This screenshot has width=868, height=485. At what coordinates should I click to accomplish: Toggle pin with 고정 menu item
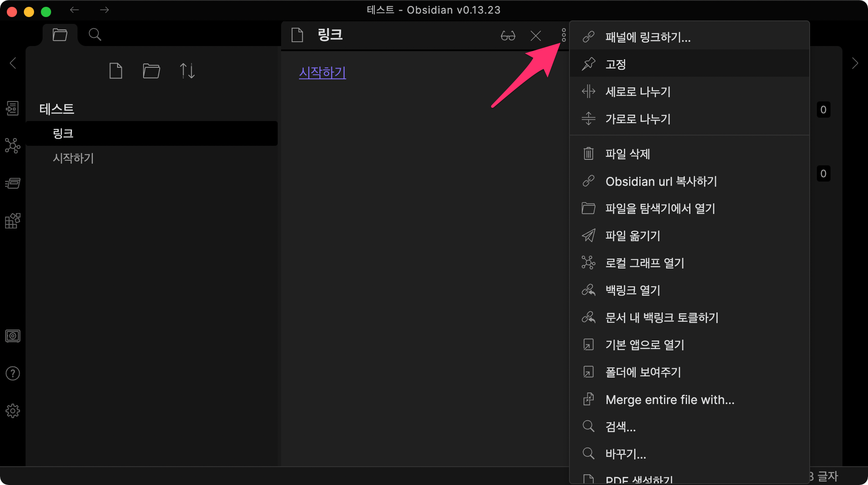click(615, 64)
